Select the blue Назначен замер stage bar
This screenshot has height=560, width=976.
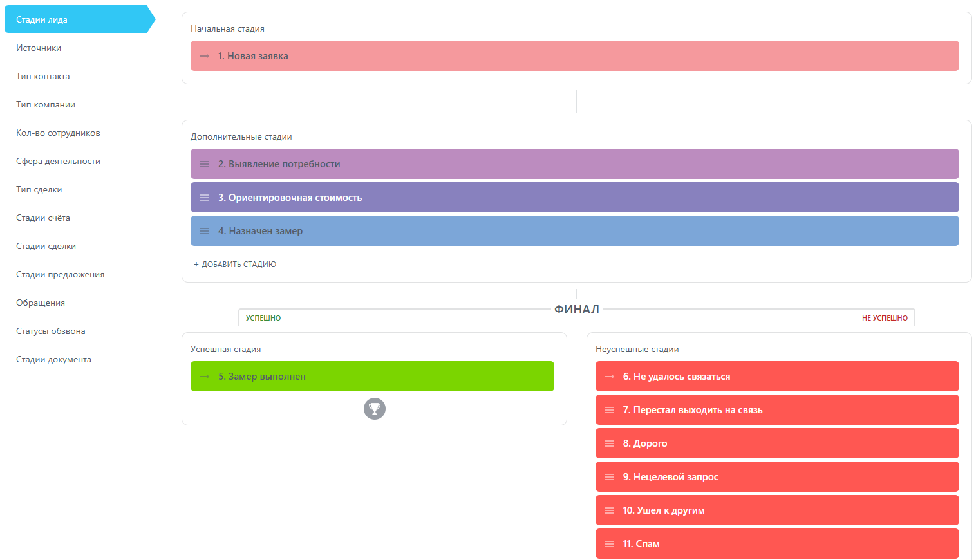(575, 231)
